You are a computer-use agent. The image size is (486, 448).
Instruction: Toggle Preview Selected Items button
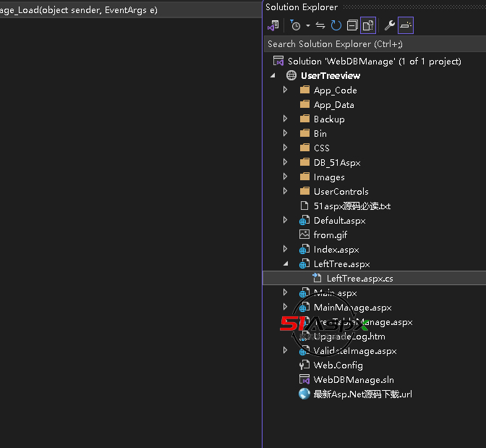[x=406, y=25]
